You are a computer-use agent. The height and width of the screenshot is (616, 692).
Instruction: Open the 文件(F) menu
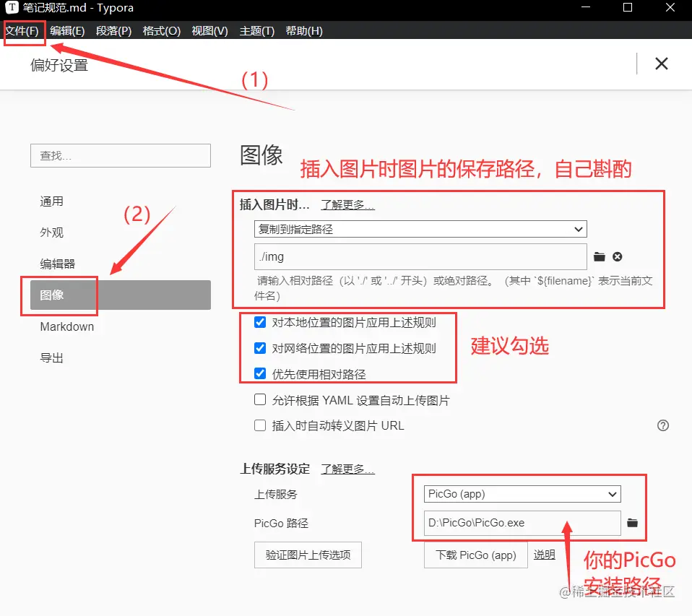[x=22, y=31]
